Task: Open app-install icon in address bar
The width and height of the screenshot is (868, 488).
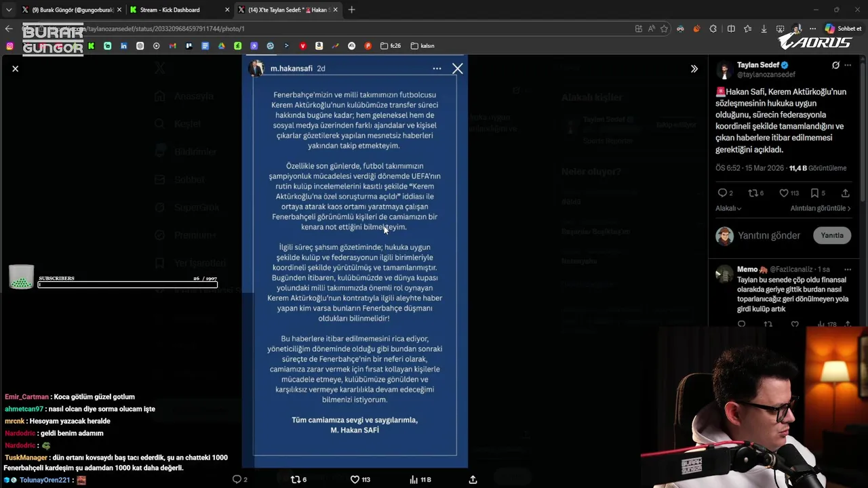Action: coord(638,28)
